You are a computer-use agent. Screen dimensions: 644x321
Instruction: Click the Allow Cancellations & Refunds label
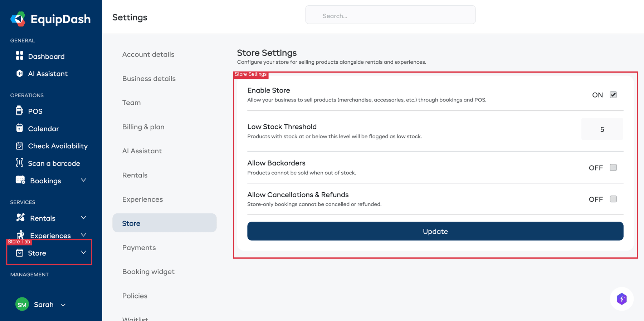point(298,194)
